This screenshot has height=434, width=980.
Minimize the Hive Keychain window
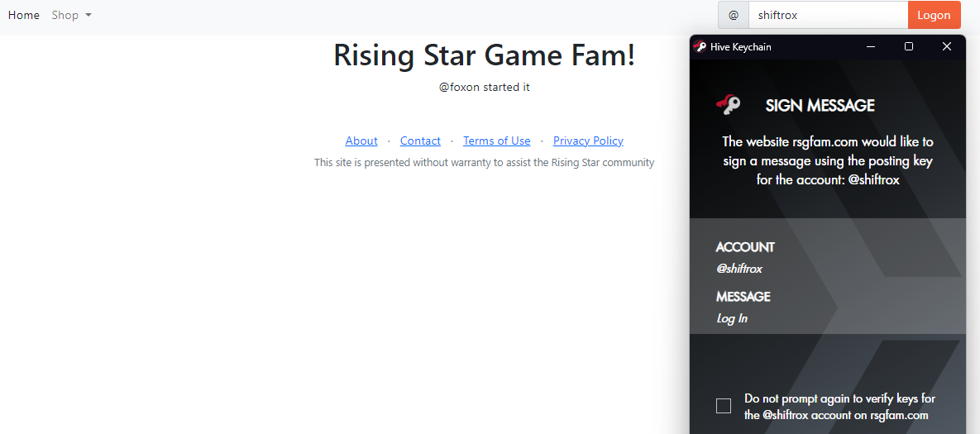tap(871, 46)
